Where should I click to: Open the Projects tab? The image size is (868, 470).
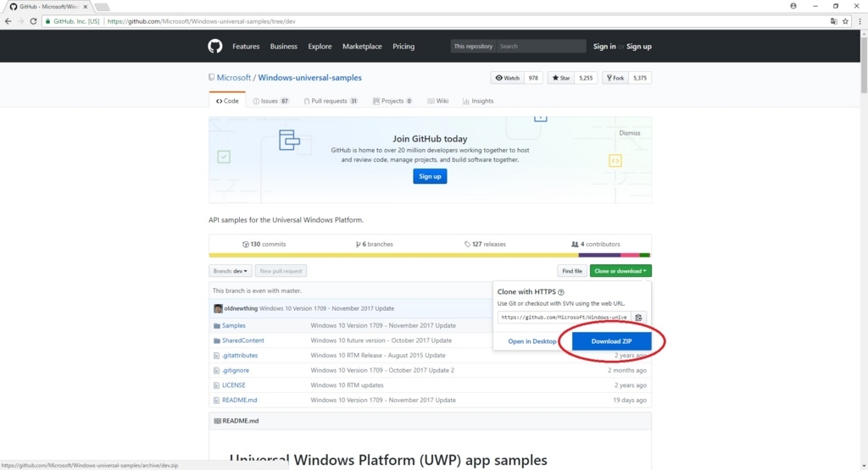(392, 101)
